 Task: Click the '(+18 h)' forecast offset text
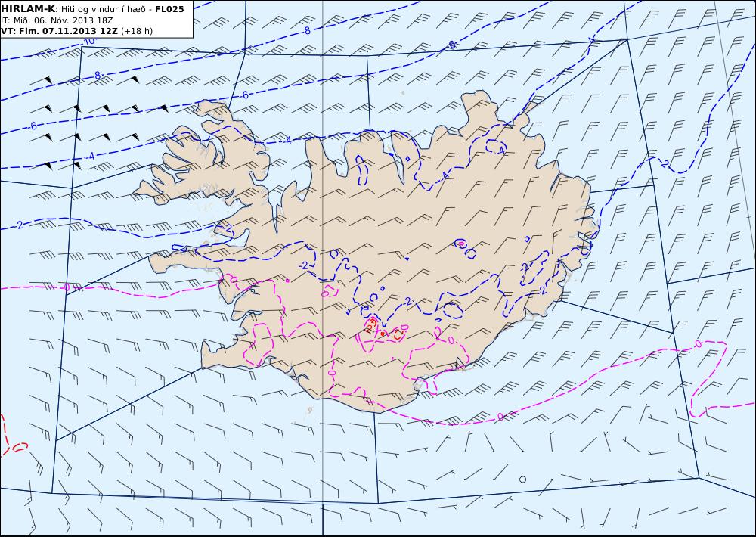(136, 31)
